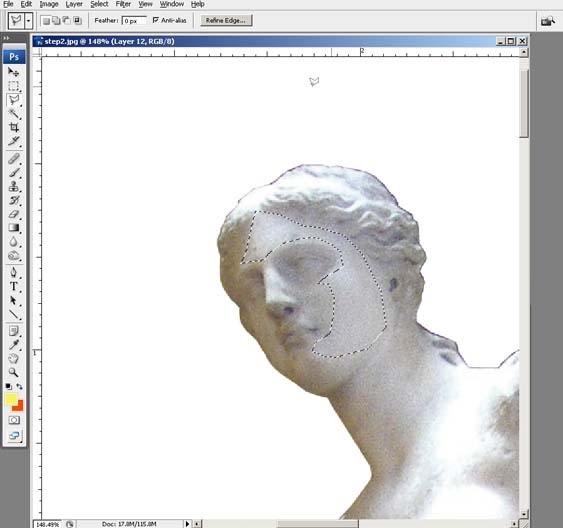Open the status bar info arrow menu

coord(187,524)
